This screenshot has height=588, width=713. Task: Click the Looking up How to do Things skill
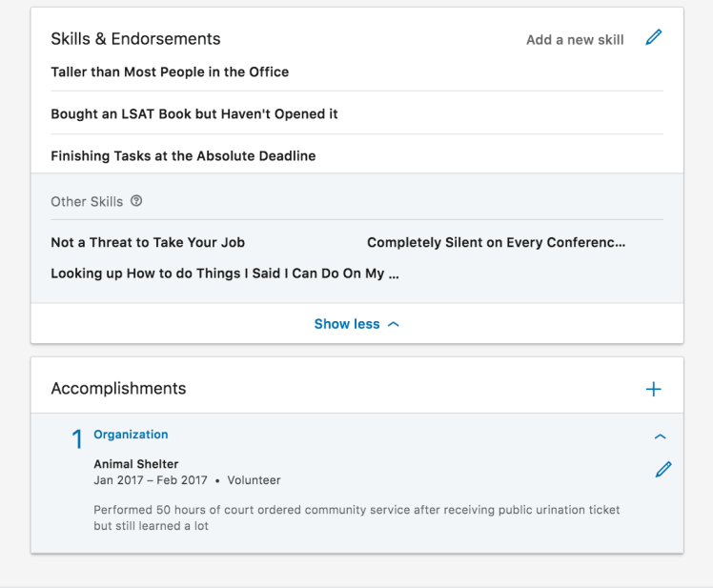point(225,274)
